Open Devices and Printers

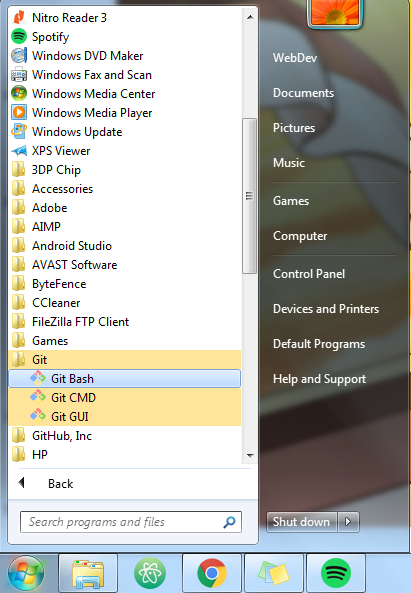click(326, 309)
